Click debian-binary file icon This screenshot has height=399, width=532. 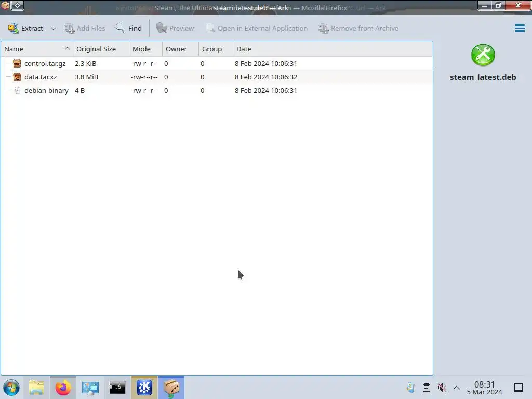17,90
